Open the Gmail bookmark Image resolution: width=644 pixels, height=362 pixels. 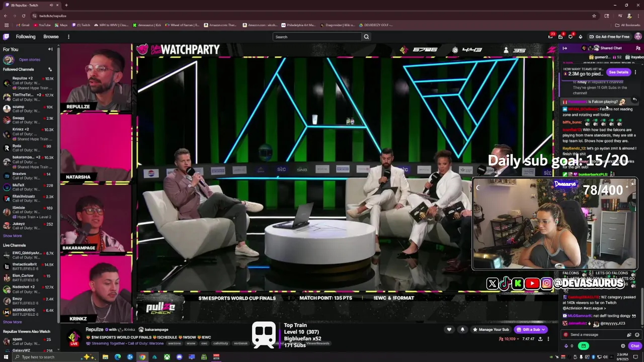coord(23,25)
